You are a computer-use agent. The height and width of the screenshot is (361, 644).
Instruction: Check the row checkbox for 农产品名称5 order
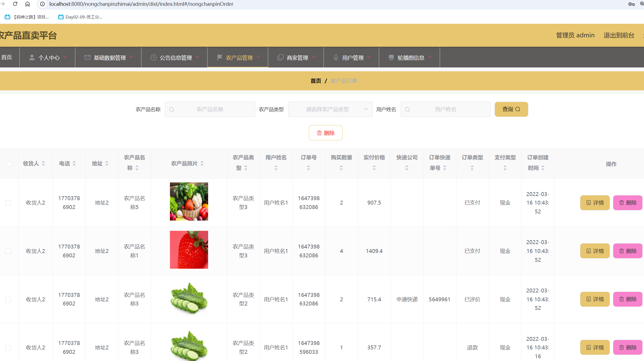pos(8,203)
